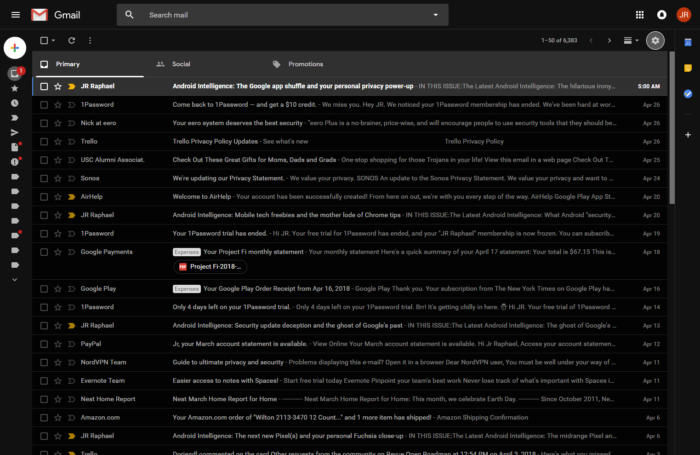Screen dimensions: 700x455
Task: Select the NordVPN Team email checkbox
Action: click(x=44, y=363)
